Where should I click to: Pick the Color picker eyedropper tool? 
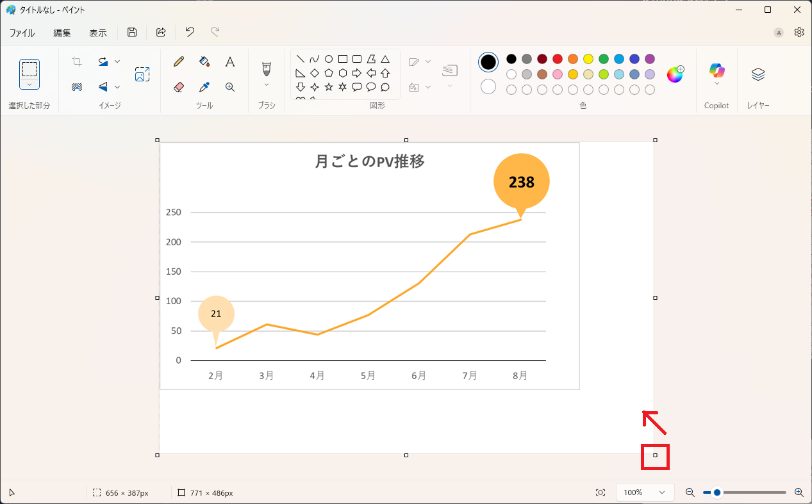[x=204, y=87]
